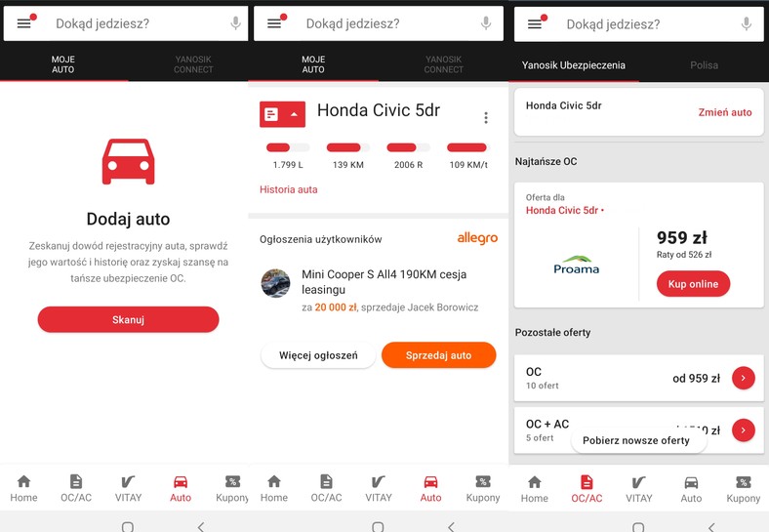The width and height of the screenshot is (769, 532).
Task: Go to Home on the insurance screen nav
Action: click(534, 489)
